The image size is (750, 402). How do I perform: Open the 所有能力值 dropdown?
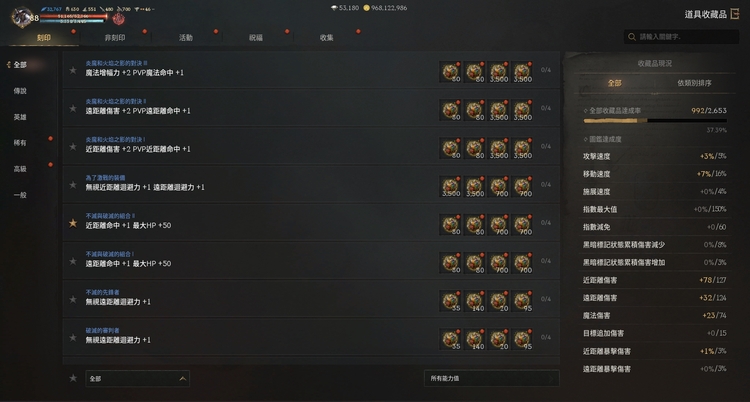492,378
